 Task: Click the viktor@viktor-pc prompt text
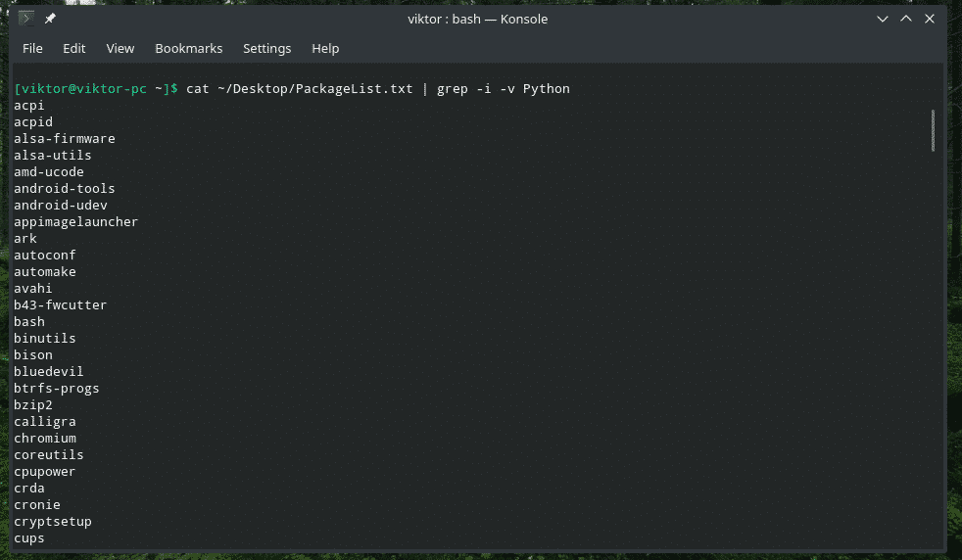[x=84, y=89]
